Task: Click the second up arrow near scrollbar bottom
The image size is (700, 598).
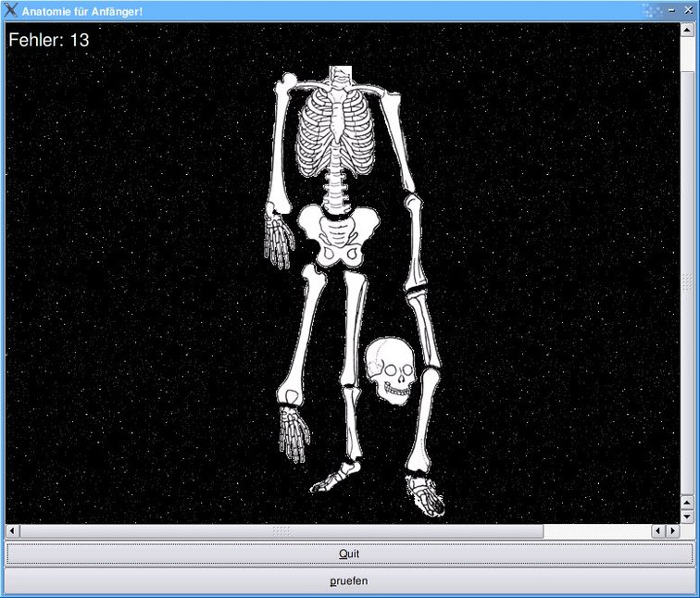Action: (x=687, y=503)
